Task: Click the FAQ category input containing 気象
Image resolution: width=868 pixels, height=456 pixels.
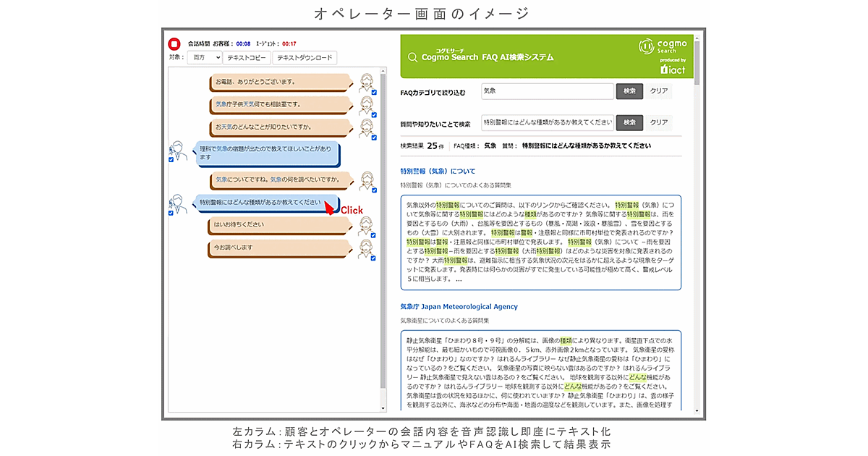Action: [547, 91]
